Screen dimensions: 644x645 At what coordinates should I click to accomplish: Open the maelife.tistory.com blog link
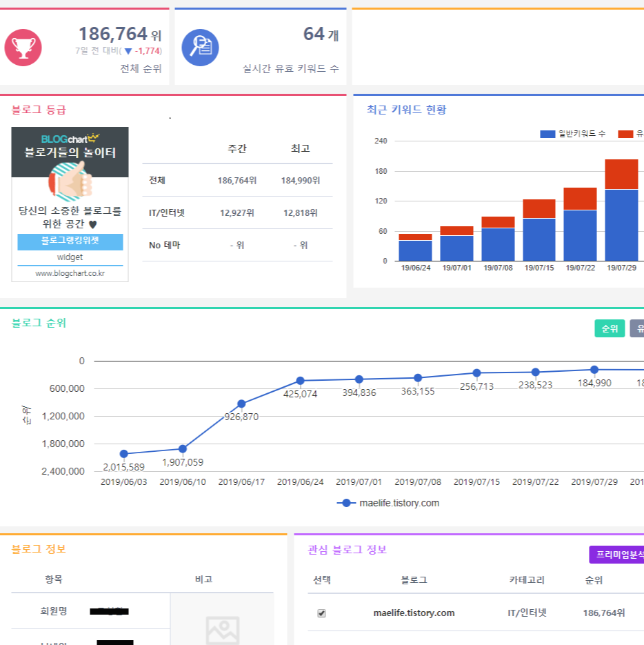(414, 613)
